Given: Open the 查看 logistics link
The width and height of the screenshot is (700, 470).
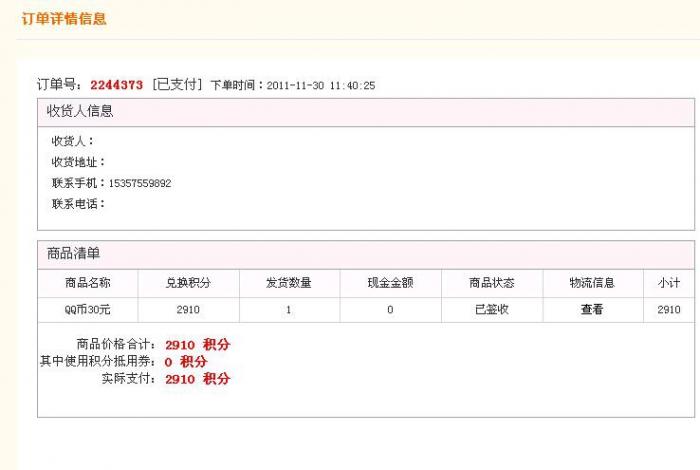Looking at the screenshot, I should click(592, 309).
